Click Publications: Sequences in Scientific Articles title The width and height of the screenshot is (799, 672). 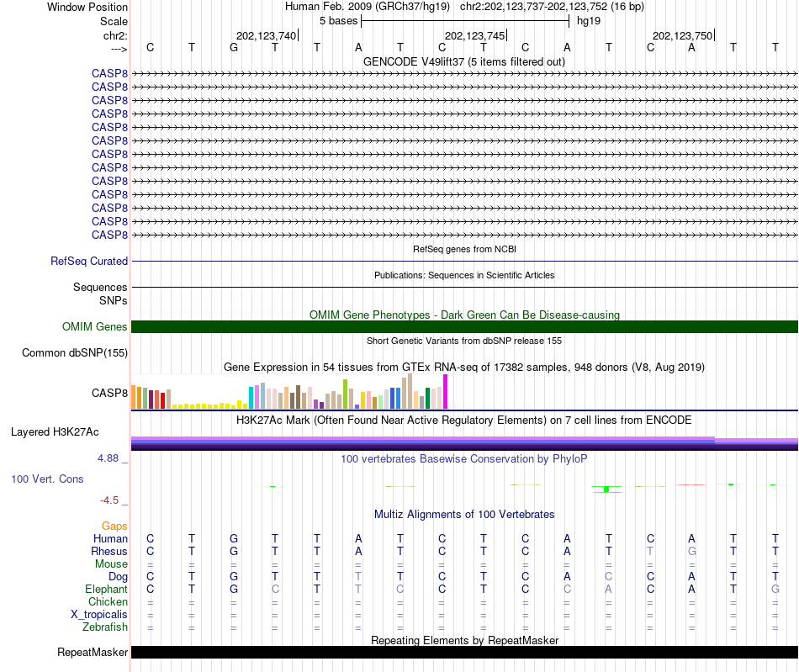coord(464,275)
